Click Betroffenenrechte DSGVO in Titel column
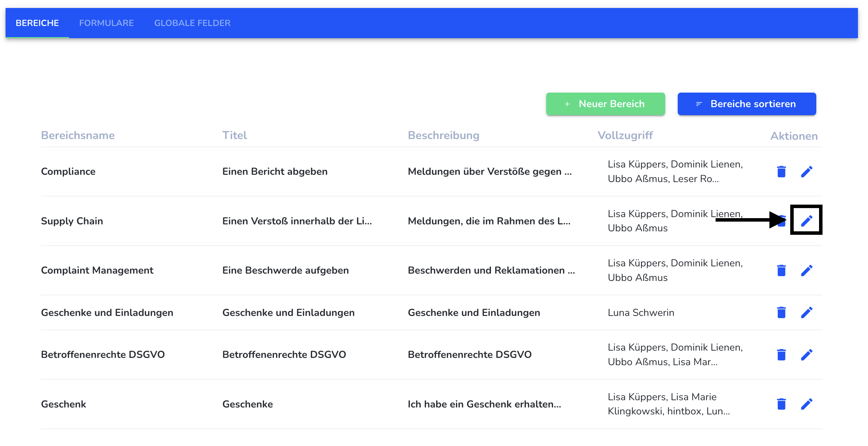Screen dimensions: 868x446 284,355
